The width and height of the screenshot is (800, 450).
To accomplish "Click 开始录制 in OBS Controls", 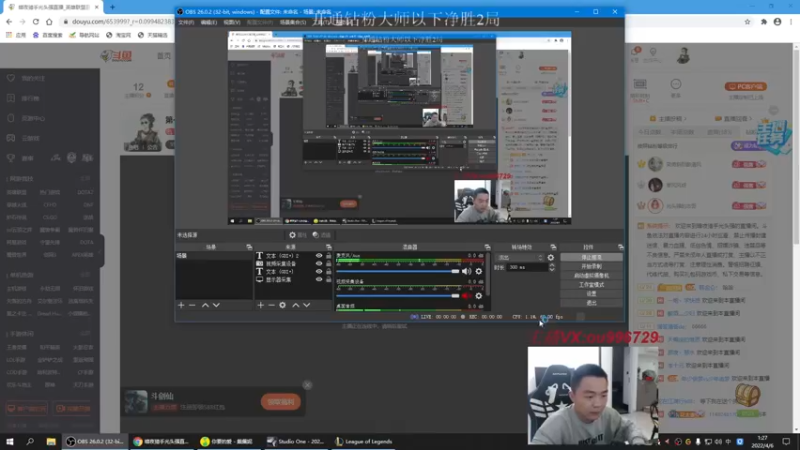I will pos(591,266).
